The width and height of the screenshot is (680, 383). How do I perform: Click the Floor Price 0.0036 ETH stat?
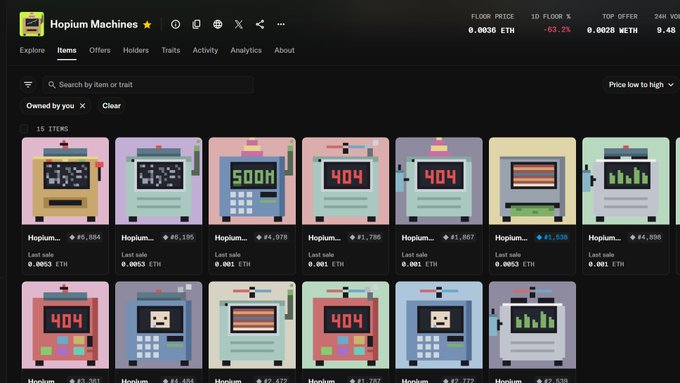(491, 24)
